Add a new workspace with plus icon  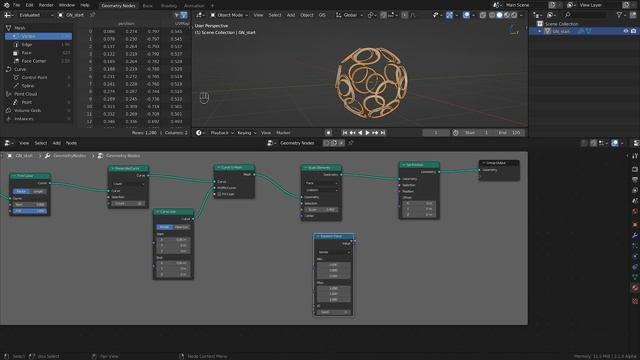(x=212, y=6)
